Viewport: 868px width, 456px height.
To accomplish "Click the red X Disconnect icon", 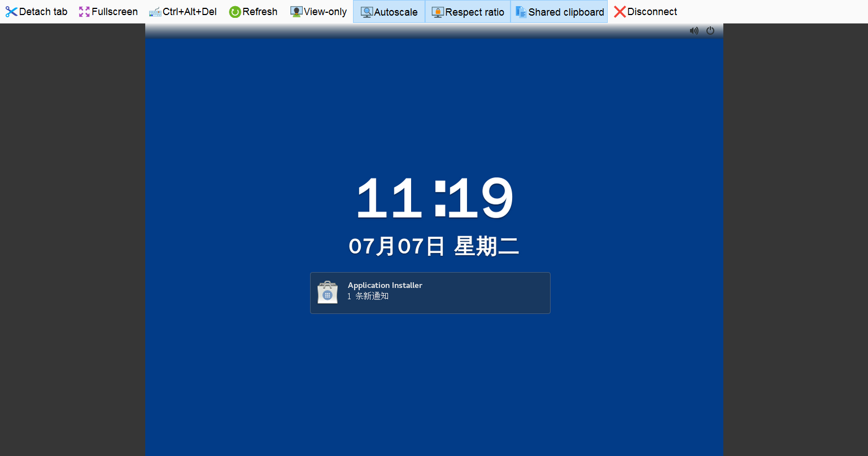I will (619, 11).
